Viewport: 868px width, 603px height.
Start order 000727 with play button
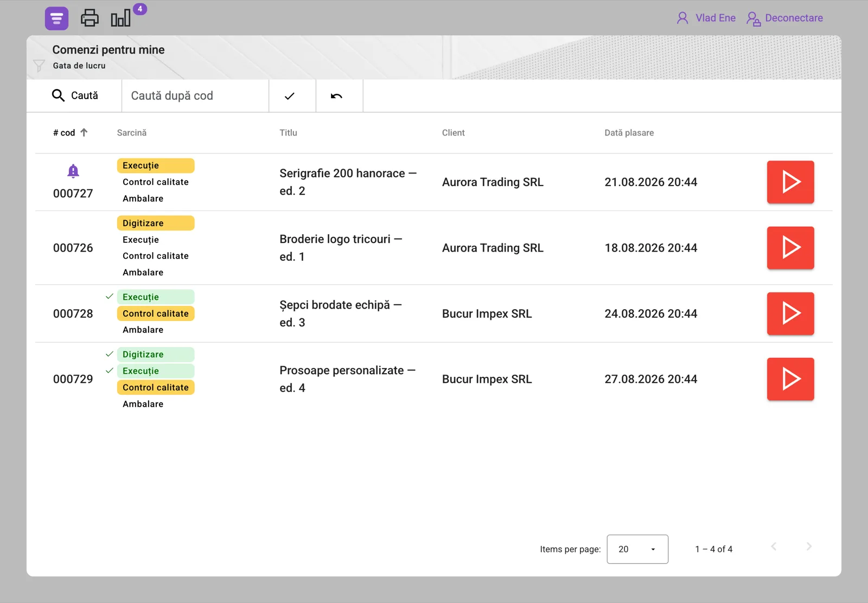tap(790, 182)
